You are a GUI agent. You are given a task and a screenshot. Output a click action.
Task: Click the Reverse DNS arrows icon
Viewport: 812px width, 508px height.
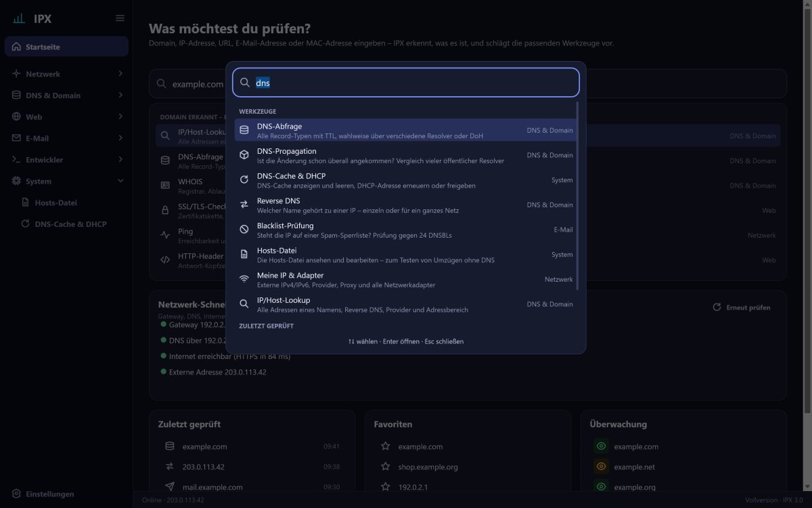coord(244,205)
